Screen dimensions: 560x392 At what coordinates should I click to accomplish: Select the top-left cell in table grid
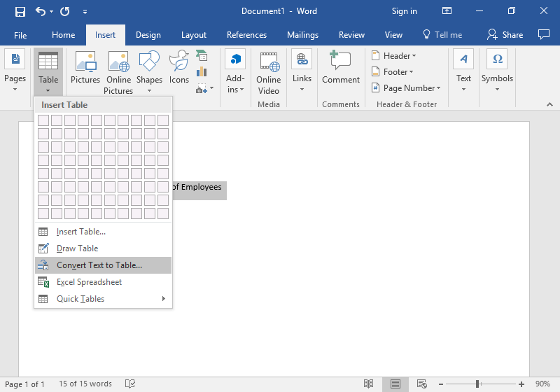tap(43, 120)
